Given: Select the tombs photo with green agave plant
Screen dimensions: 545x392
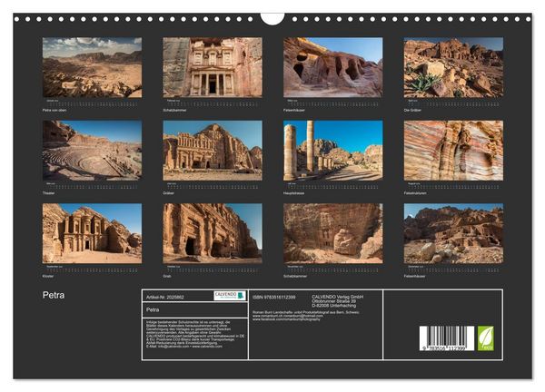Looking at the screenshot, I should 453,67.
